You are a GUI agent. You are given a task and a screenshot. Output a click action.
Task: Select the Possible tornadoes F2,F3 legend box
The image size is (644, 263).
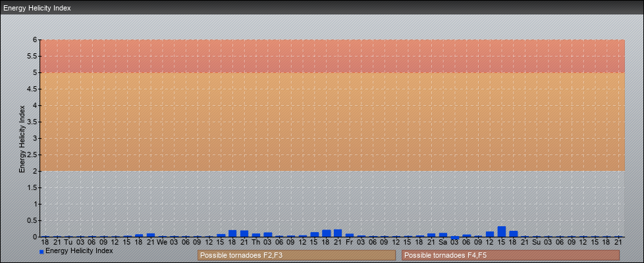click(x=296, y=255)
